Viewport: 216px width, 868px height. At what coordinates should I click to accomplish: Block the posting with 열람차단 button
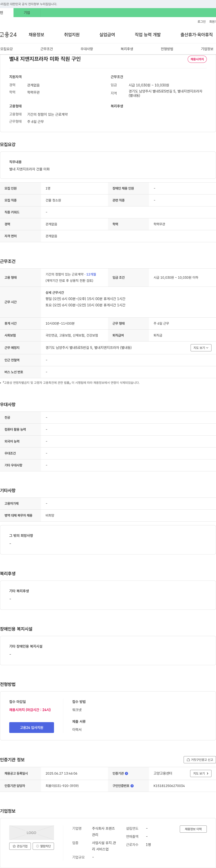tap(43, 846)
